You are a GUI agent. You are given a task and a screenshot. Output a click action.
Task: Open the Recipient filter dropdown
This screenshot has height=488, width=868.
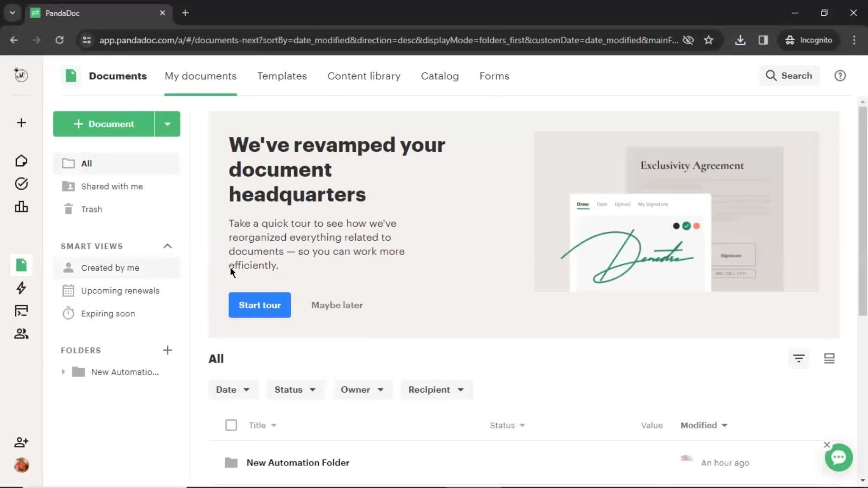pyautogui.click(x=436, y=389)
